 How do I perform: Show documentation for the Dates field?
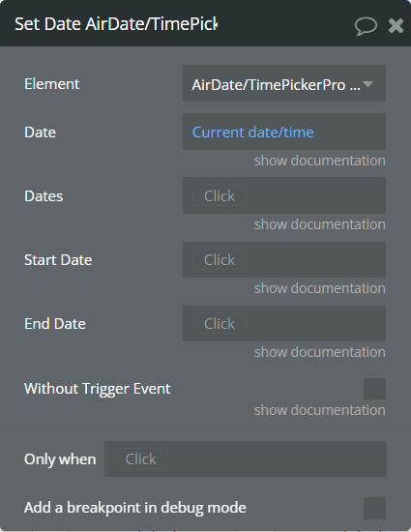tap(320, 224)
